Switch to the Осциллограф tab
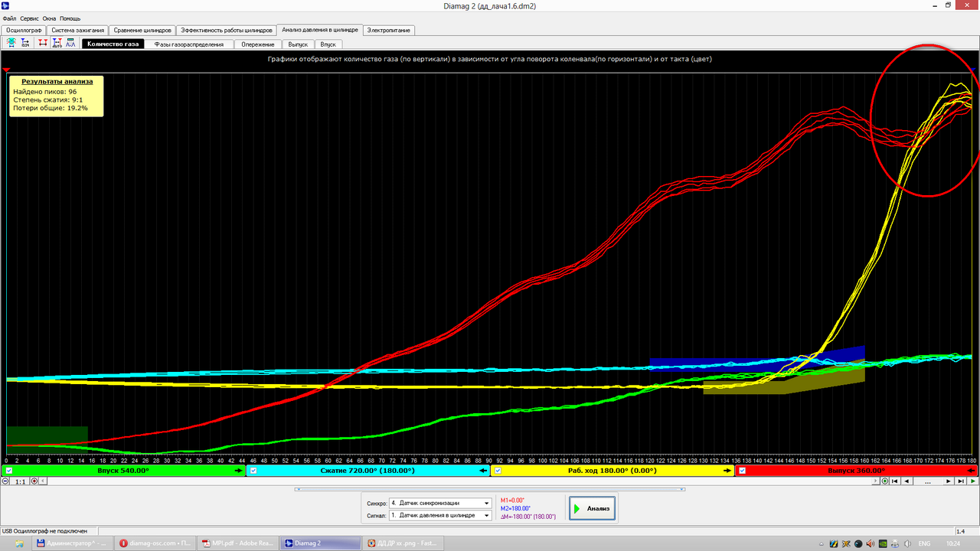This screenshot has height=551, width=980. click(x=23, y=30)
